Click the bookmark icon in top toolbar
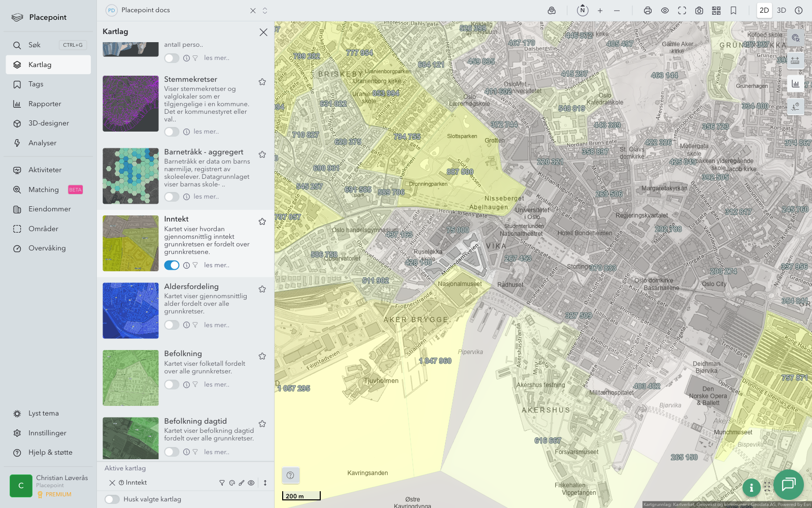812x508 pixels. pos(733,11)
